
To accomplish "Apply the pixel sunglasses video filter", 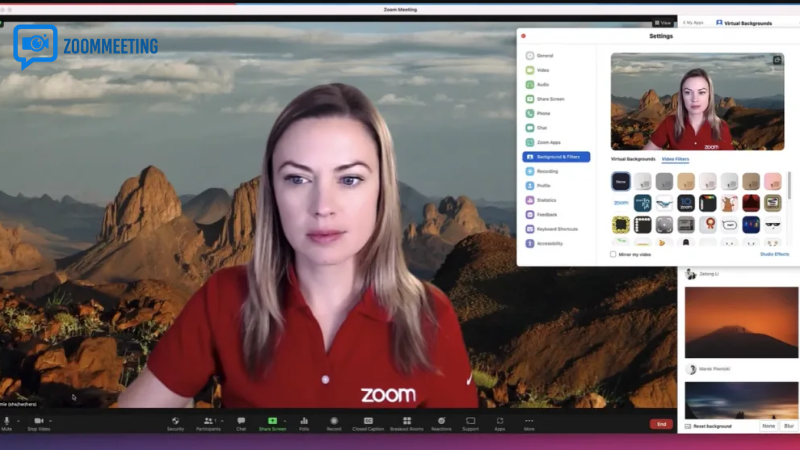I will point(772,224).
